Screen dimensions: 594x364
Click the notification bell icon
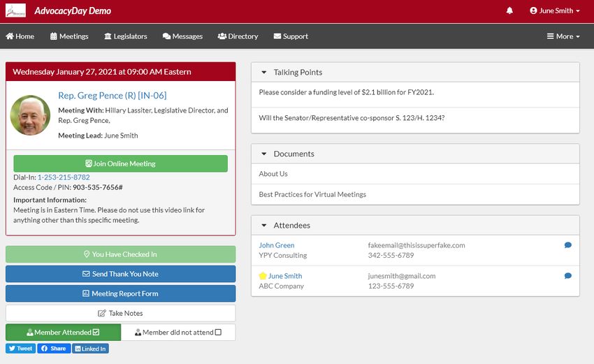(509, 11)
